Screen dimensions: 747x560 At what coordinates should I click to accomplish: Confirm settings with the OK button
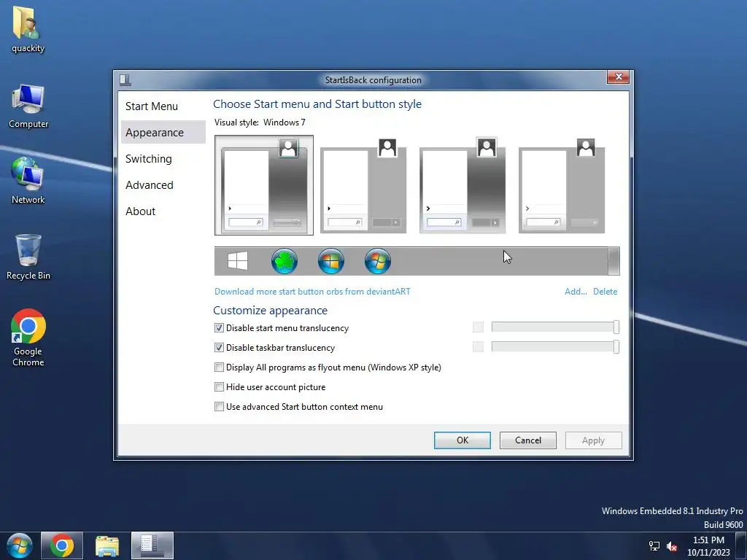pyautogui.click(x=462, y=440)
